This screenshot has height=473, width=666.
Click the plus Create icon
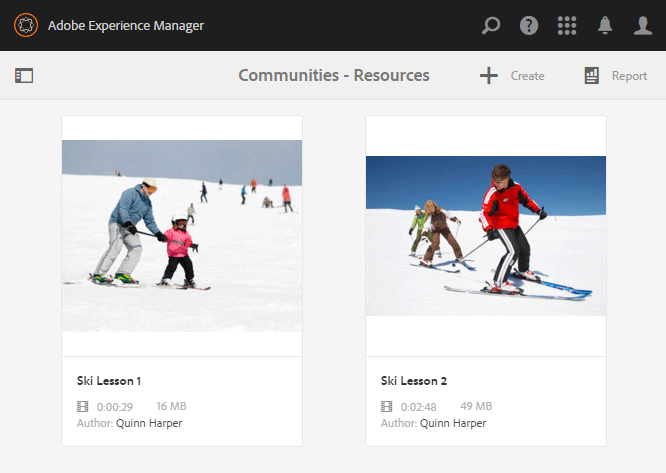tap(488, 75)
